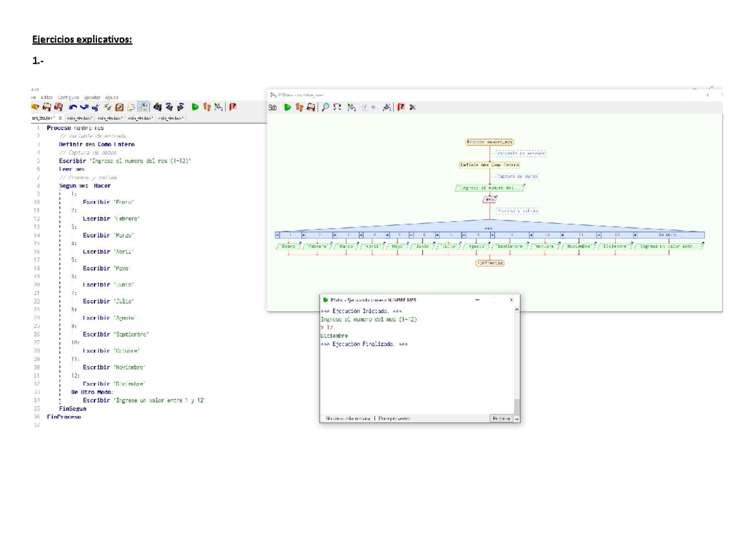Viewport: 756px width, 535px height.
Task: Click the Sub button in flowchart toolbar
Action: (273, 108)
